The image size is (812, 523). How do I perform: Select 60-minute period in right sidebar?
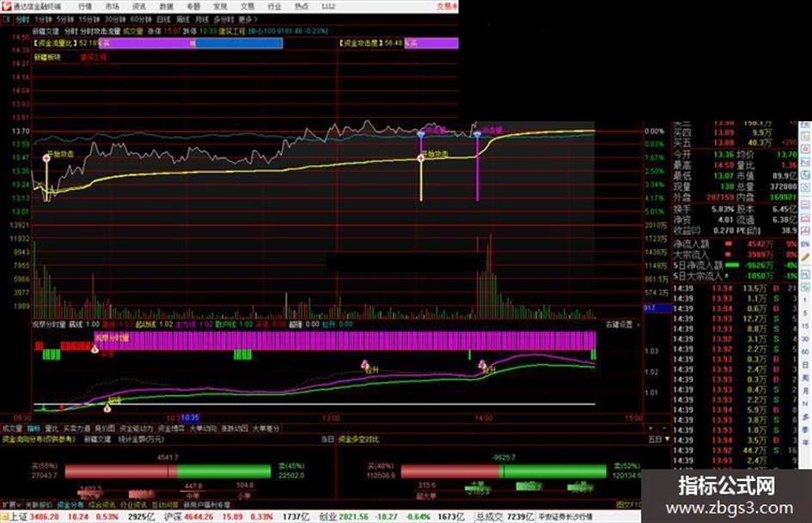coord(805,351)
